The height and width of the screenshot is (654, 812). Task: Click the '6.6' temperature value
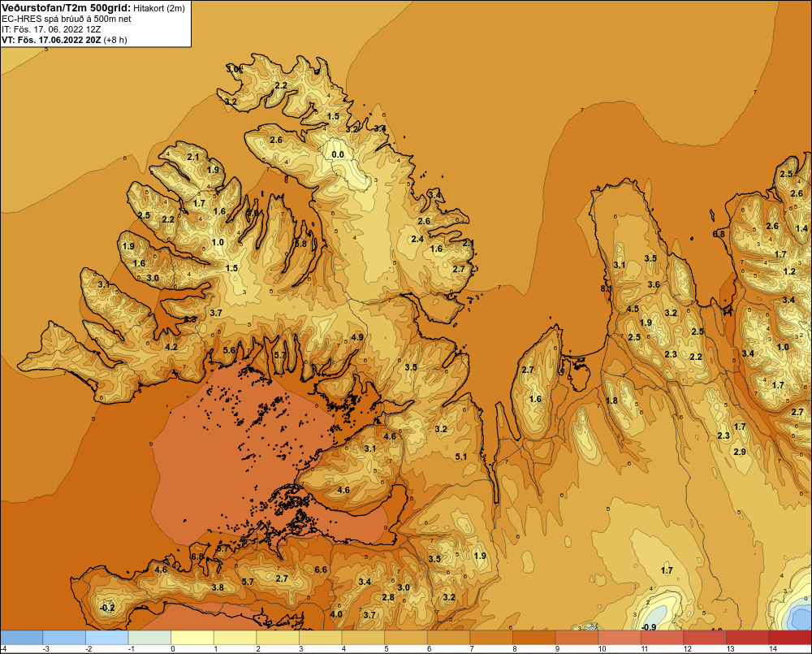[321, 570]
